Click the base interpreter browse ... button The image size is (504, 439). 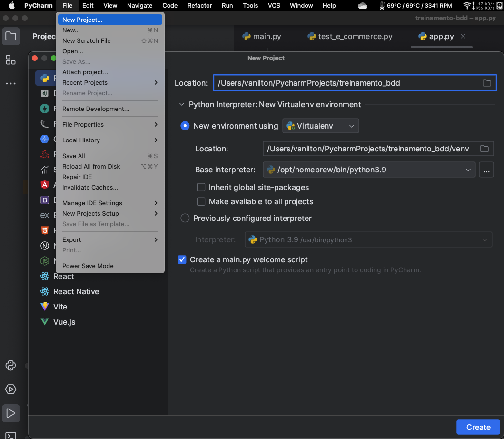(x=486, y=170)
